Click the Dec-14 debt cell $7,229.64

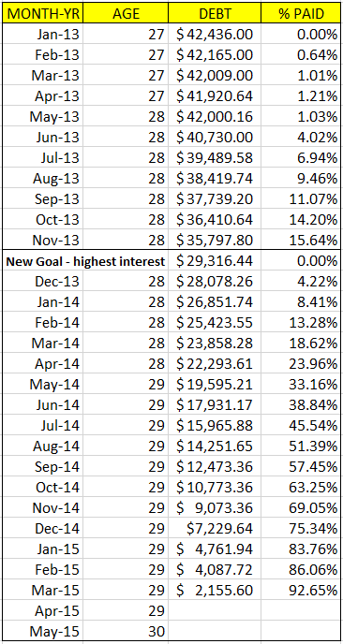[x=215, y=529]
